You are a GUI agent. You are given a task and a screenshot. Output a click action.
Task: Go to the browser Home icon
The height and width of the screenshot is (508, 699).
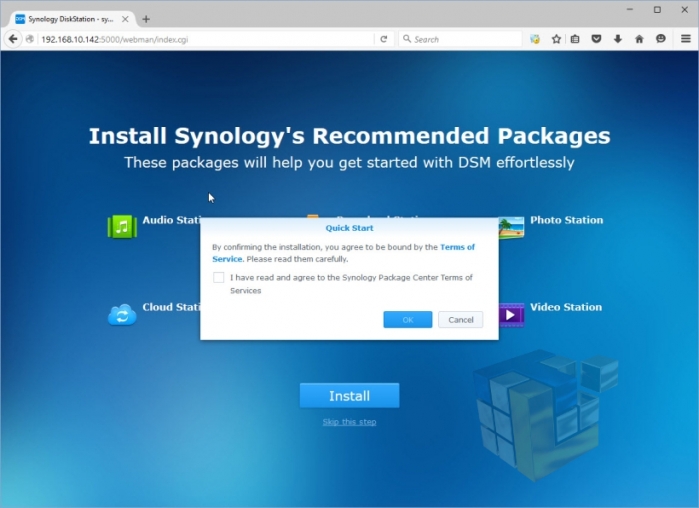click(639, 39)
